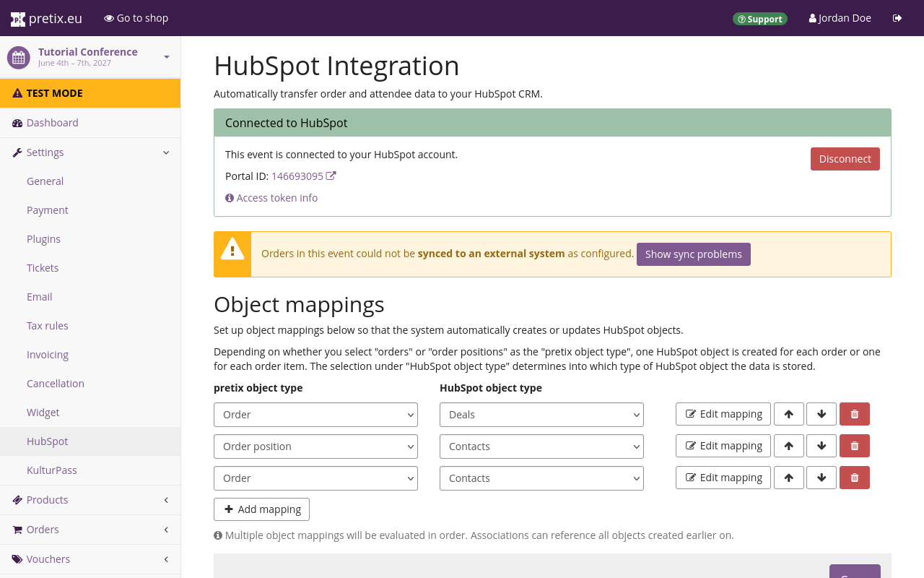Move the Order position mapping down

pyautogui.click(x=821, y=446)
